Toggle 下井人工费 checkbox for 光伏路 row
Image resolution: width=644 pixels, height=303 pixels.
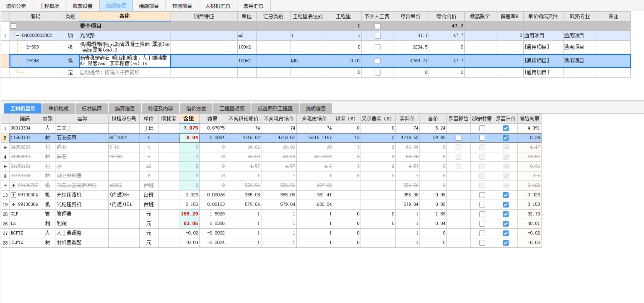coord(377,36)
